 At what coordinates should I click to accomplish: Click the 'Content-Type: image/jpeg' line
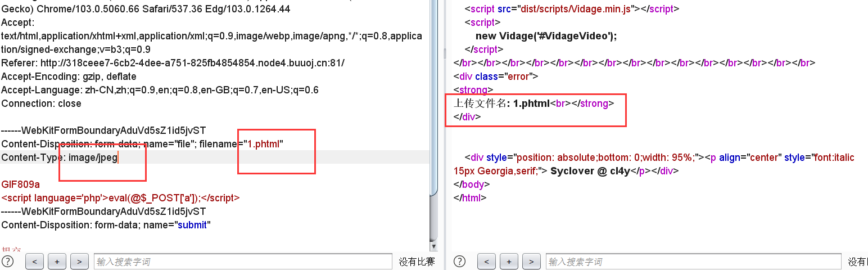(60, 157)
